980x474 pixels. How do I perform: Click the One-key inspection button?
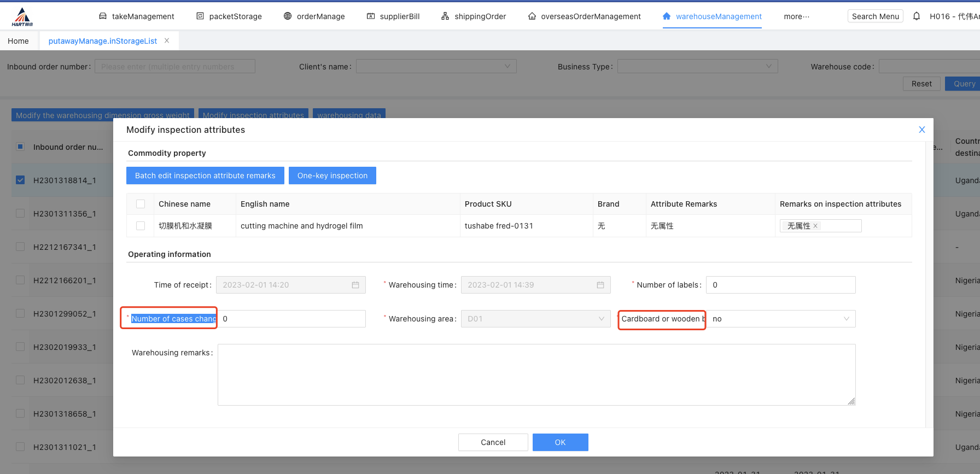click(332, 175)
